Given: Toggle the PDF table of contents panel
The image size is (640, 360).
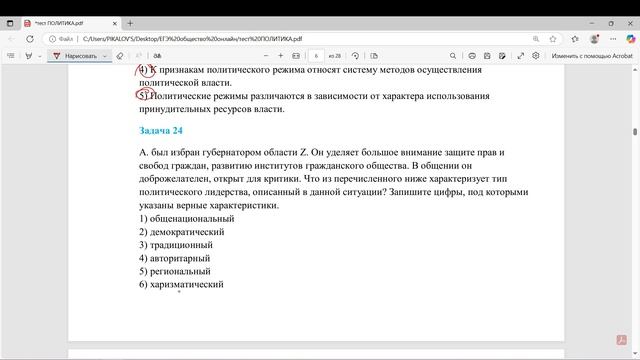Looking at the screenshot, I should [x=11, y=56].
